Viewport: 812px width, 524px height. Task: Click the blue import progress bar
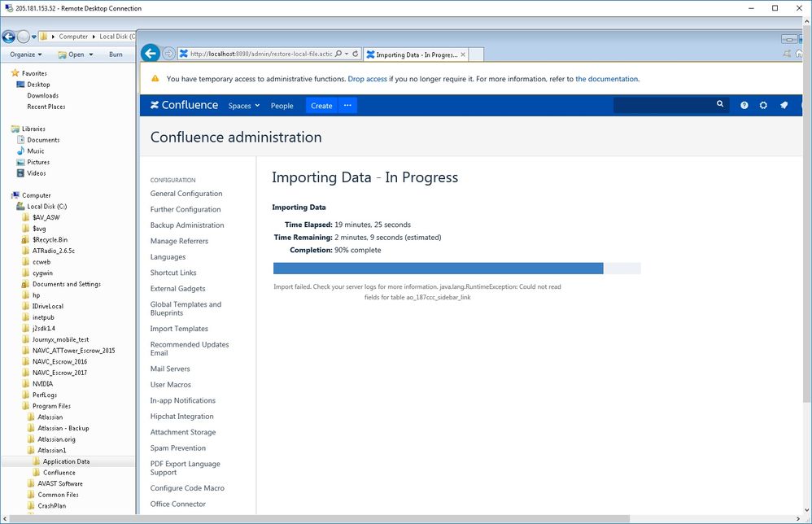438,269
